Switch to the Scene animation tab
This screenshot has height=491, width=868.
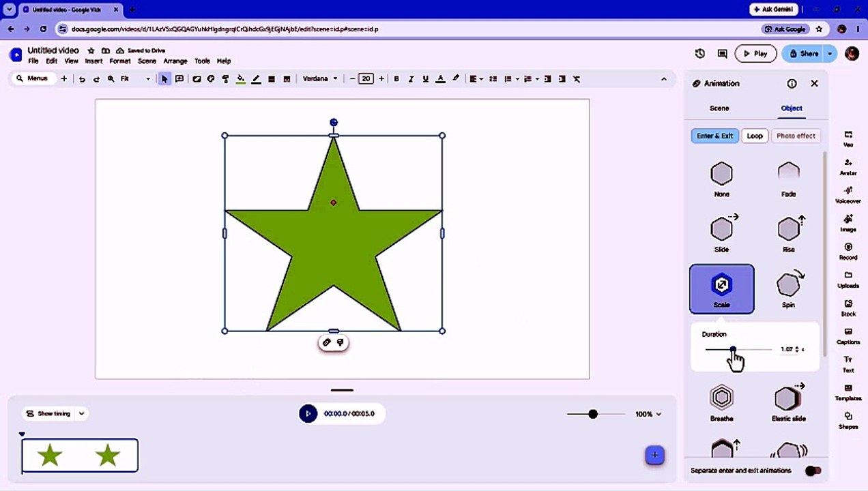[719, 108]
